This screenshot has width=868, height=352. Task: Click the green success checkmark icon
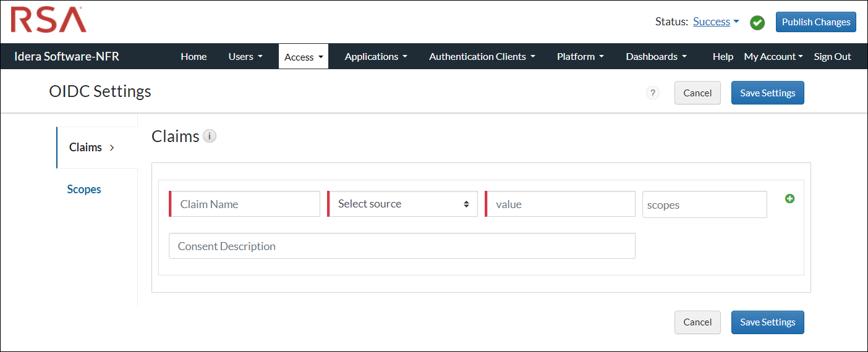[x=757, y=23]
